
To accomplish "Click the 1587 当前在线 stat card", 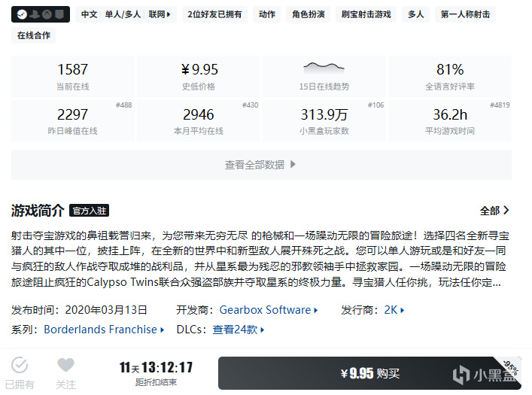I will (72, 76).
